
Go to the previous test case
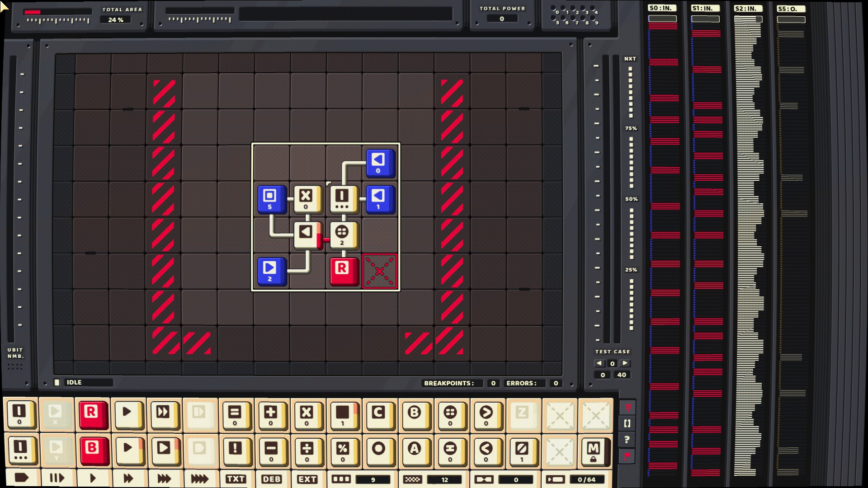coord(599,363)
